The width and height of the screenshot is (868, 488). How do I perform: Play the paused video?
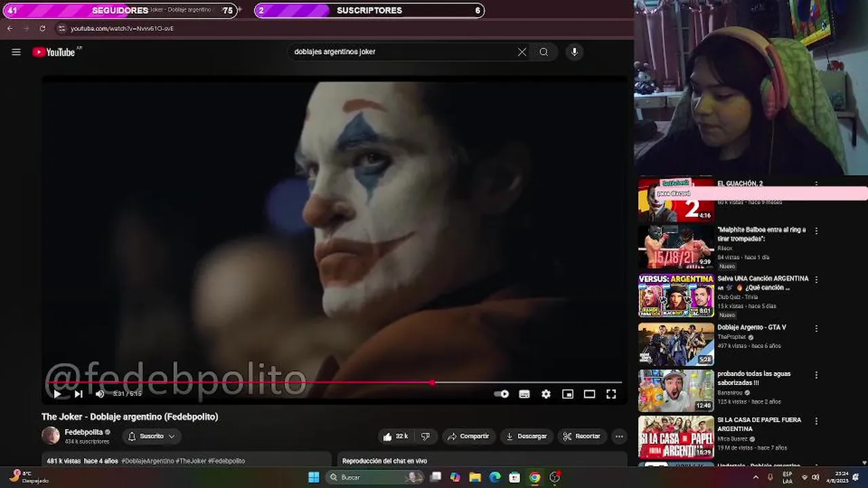tap(57, 394)
